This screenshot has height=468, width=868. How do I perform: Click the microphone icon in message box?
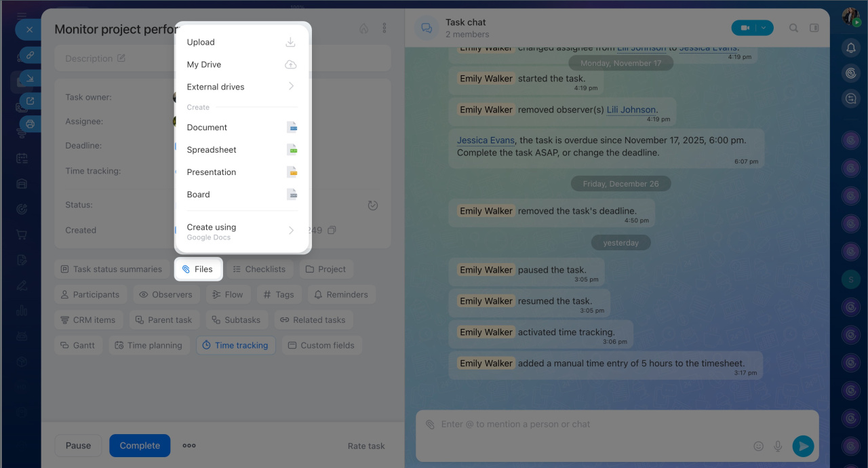(778, 446)
